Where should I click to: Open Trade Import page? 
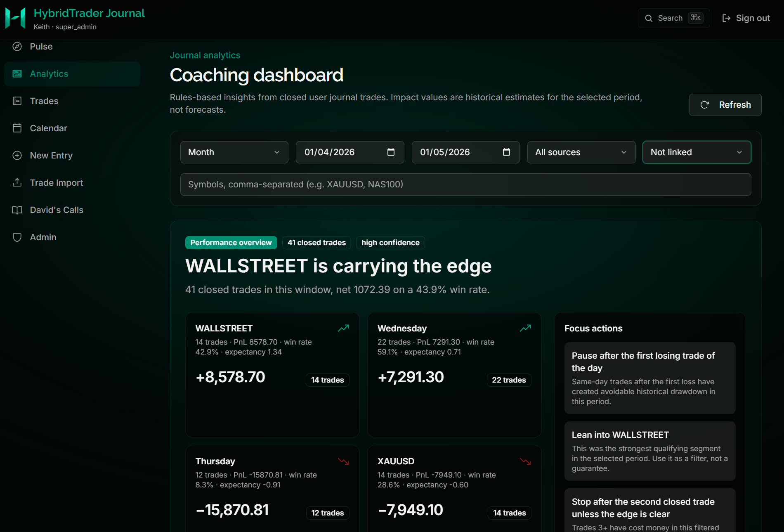pyautogui.click(x=72, y=183)
